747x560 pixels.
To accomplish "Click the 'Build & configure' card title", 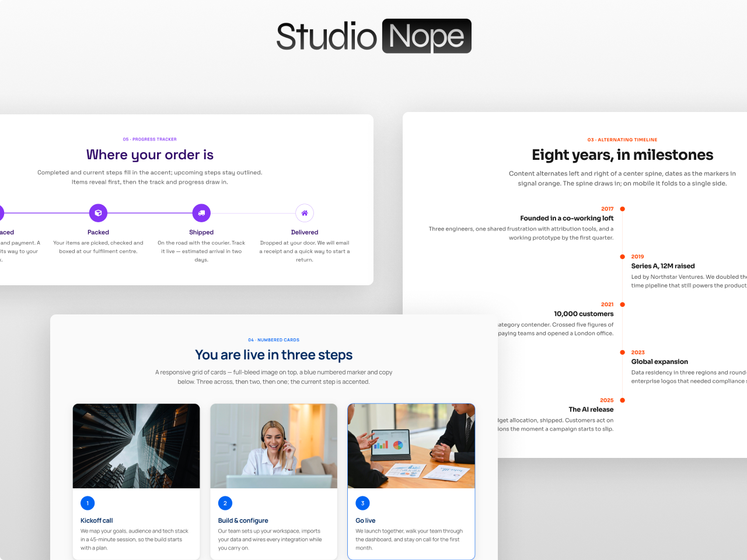I will point(243,520).
